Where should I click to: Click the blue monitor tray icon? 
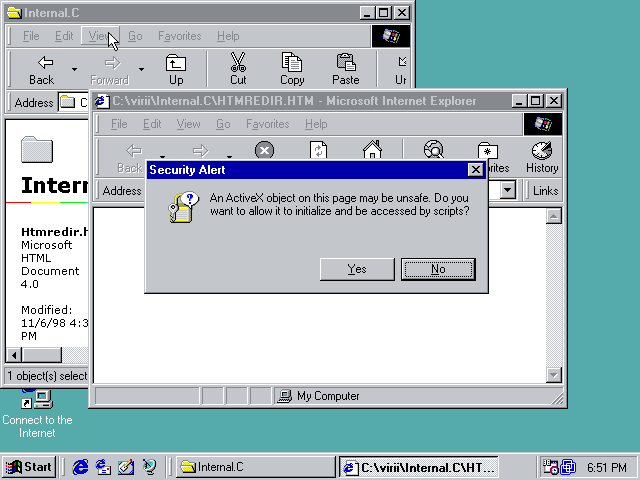[568, 467]
